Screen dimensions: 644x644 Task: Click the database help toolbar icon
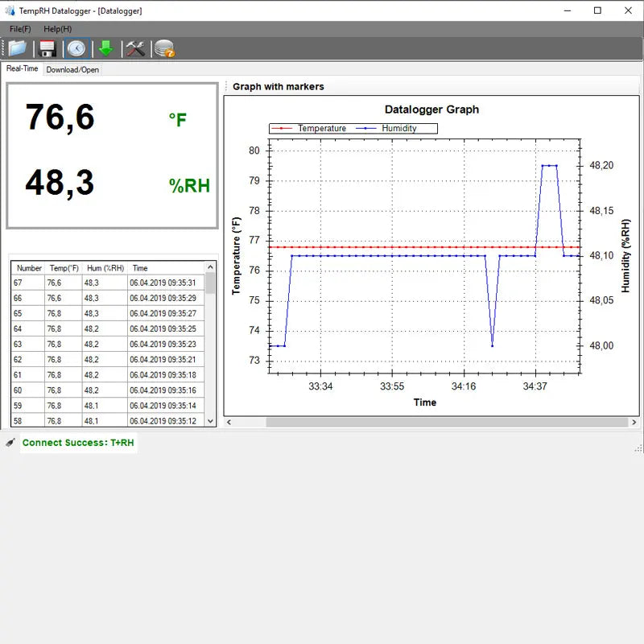(163, 48)
